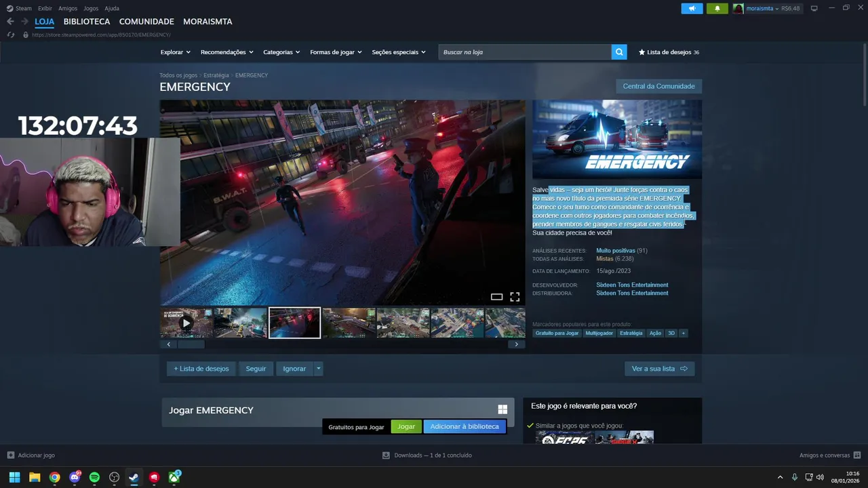Click the Steam icon in the taskbar
This screenshot has height=488, width=868.
[134, 477]
